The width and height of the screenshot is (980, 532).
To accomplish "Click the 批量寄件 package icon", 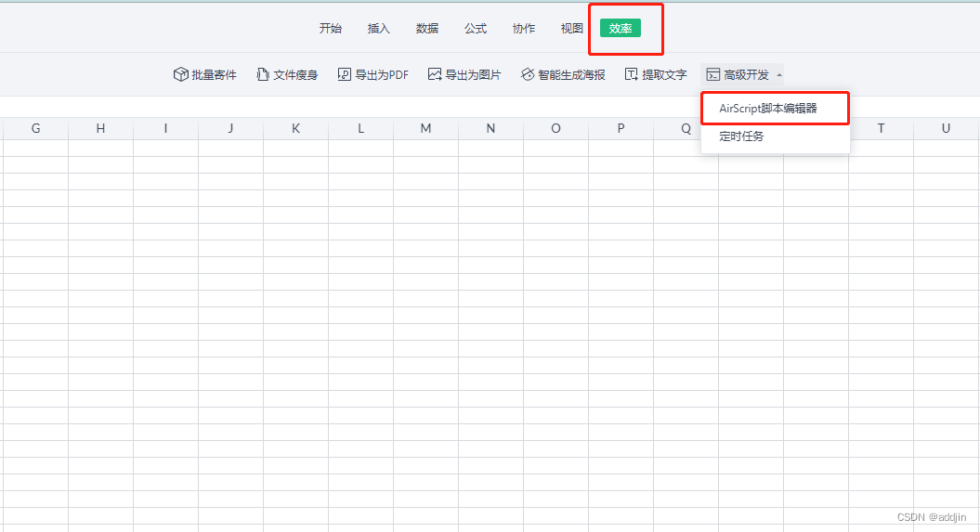I will (x=181, y=74).
